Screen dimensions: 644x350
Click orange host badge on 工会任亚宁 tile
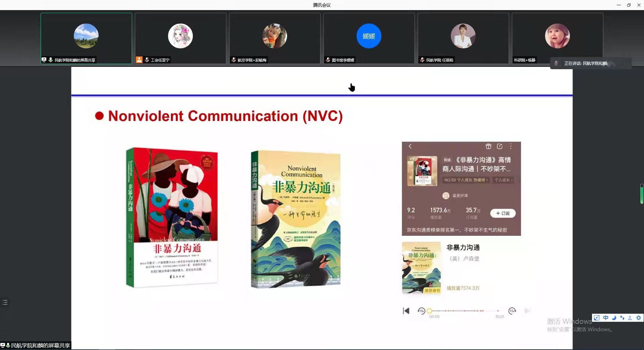[x=139, y=60]
